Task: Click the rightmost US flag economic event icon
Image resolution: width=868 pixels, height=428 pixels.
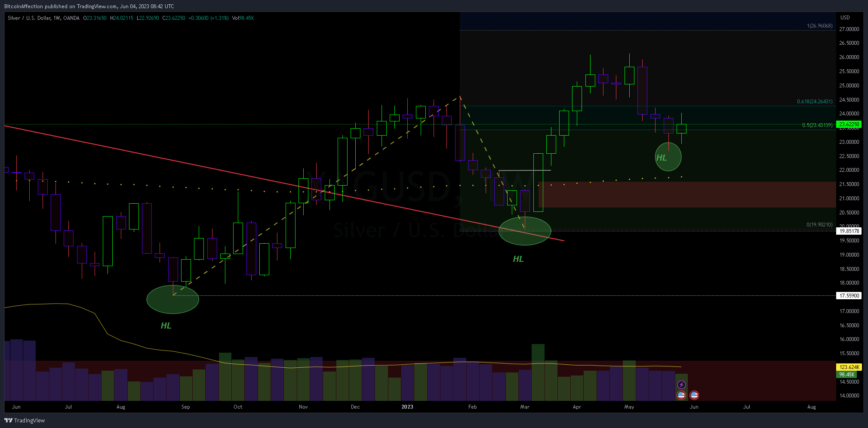Action: click(x=694, y=395)
